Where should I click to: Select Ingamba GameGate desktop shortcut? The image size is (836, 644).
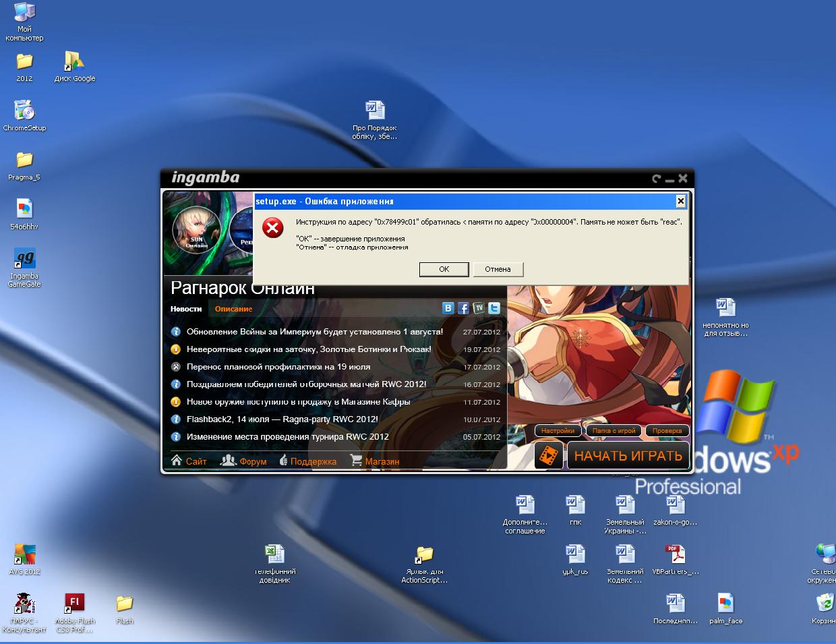point(24,268)
